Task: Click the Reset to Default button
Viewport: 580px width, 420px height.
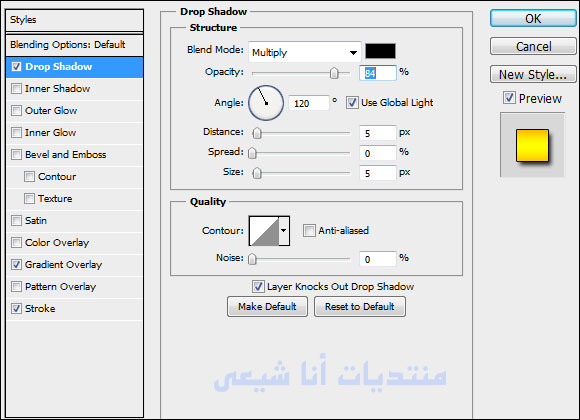Action: [360, 306]
